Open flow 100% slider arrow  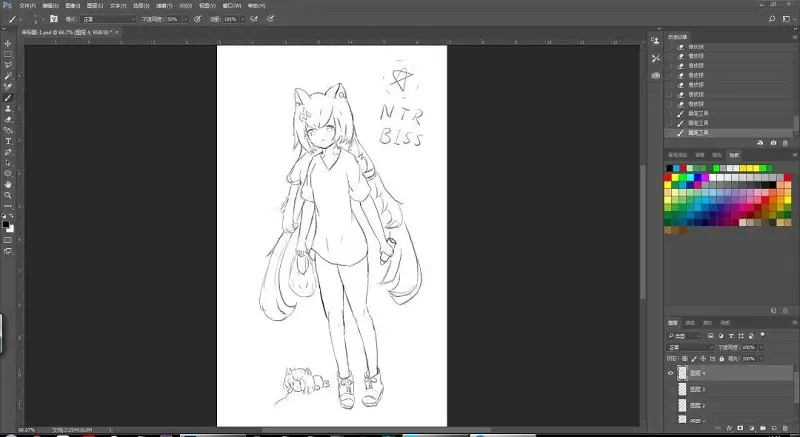(x=242, y=19)
